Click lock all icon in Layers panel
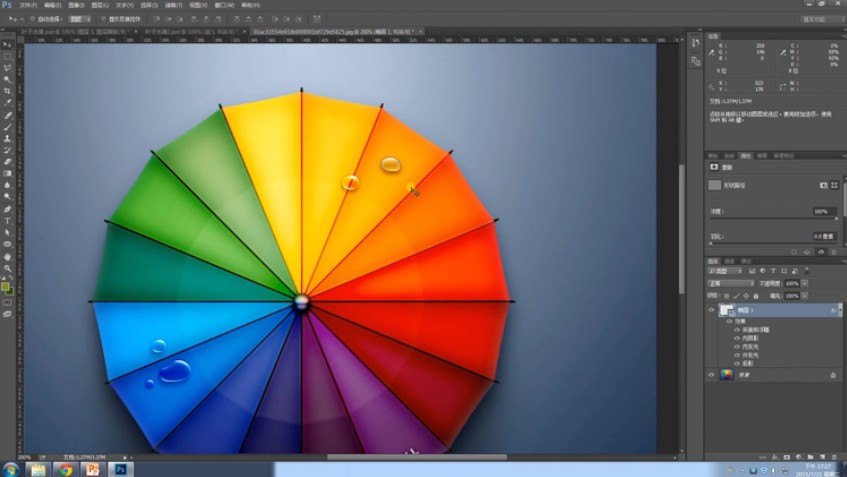Screen dimensions: 847x477 (756, 296)
